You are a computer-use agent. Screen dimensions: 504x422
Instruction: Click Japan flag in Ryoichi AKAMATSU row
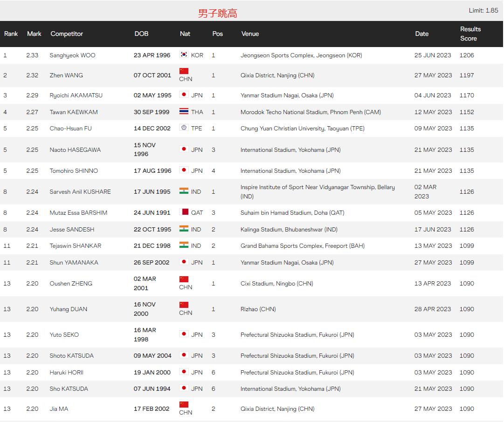(x=184, y=95)
